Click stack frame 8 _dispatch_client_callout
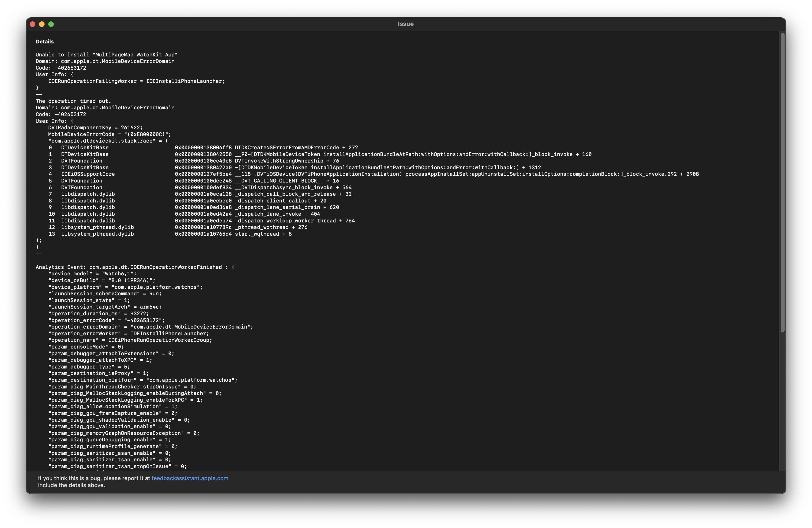 [187, 201]
